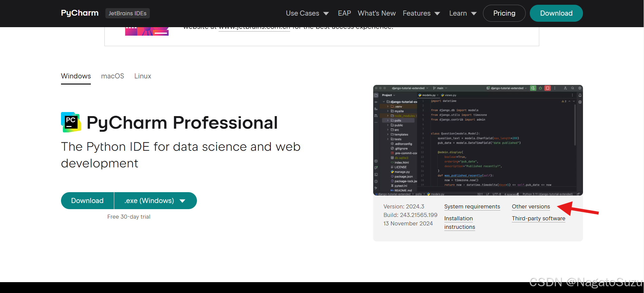Select the Windows tab
This screenshot has height=293, width=644.
tap(76, 76)
